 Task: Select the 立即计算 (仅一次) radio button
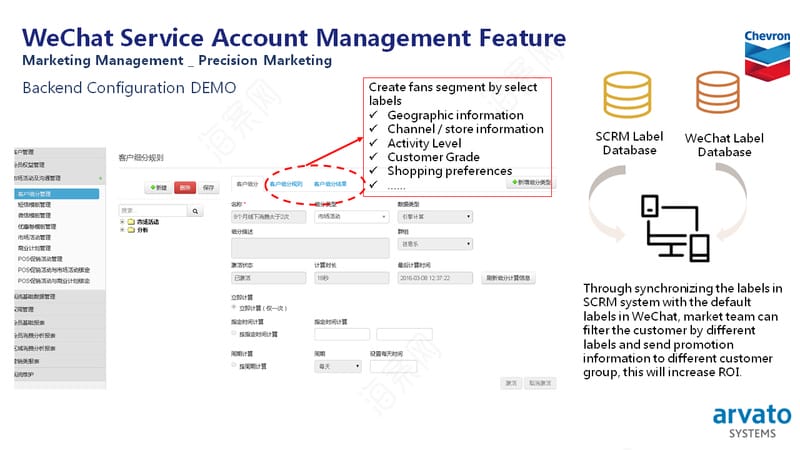(234, 308)
